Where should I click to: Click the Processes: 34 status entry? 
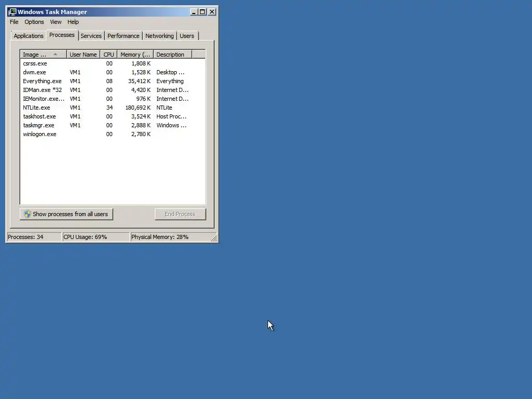(x=34, y=237)
